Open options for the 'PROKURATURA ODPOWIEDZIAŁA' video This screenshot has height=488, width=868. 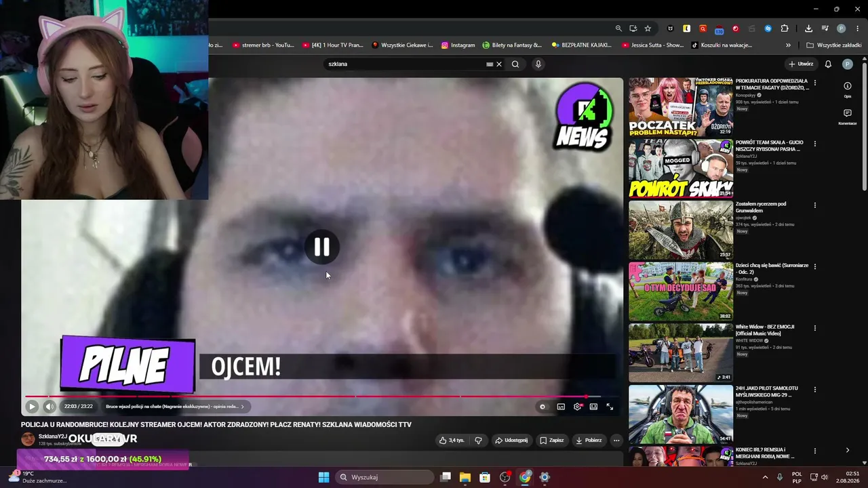coord(815,83)
